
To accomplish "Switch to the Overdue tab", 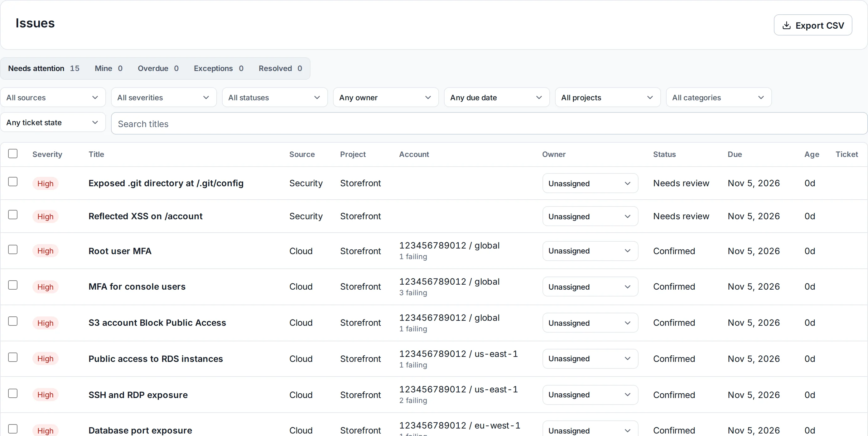I will [x=158, y=68].
